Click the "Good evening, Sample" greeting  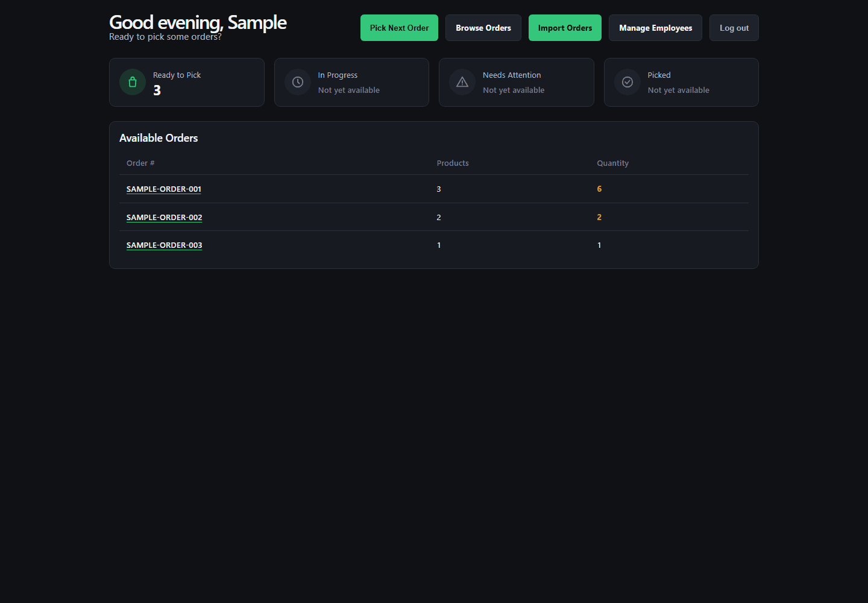198,22
